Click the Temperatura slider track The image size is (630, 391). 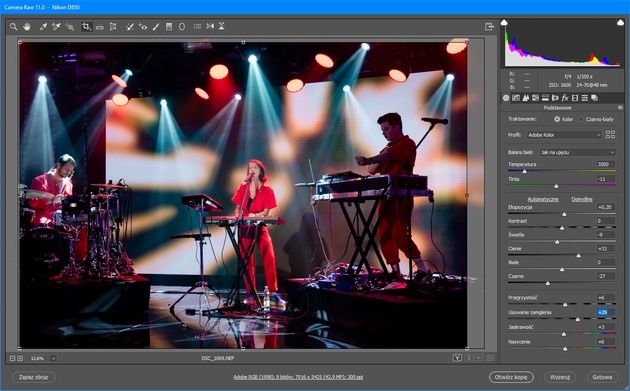pos(562,171)
